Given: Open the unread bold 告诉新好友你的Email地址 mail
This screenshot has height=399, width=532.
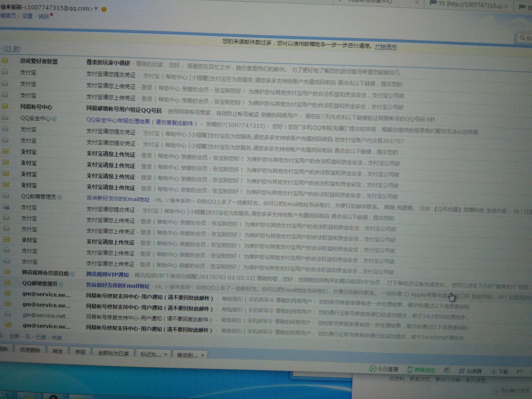Looking at the screenshot, I should tap(118, 285).
